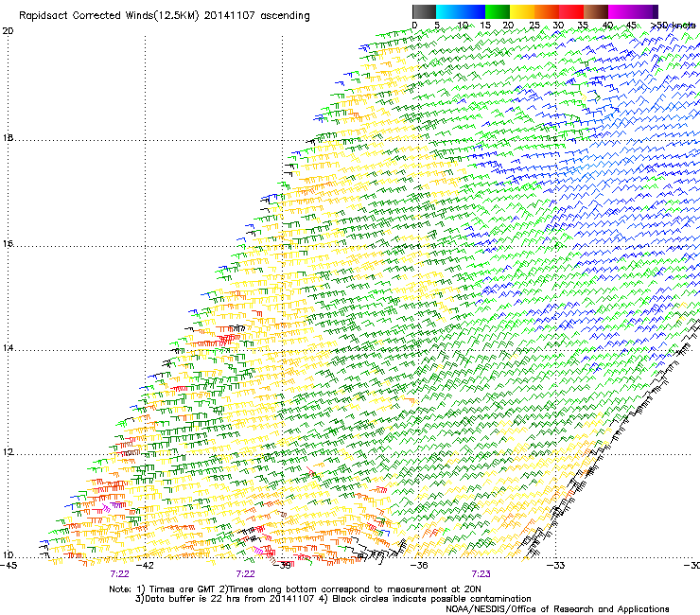Click longitude axis label -33

coord(556,566)
